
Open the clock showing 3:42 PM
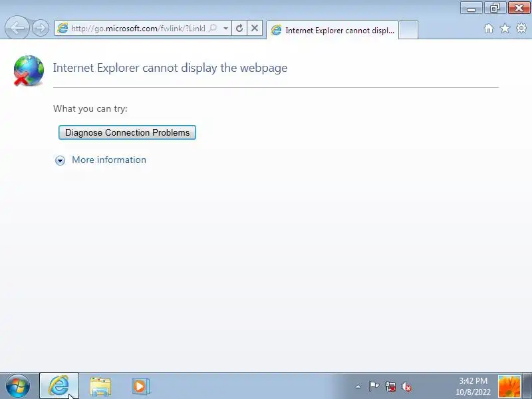click(x=473, y=386)
